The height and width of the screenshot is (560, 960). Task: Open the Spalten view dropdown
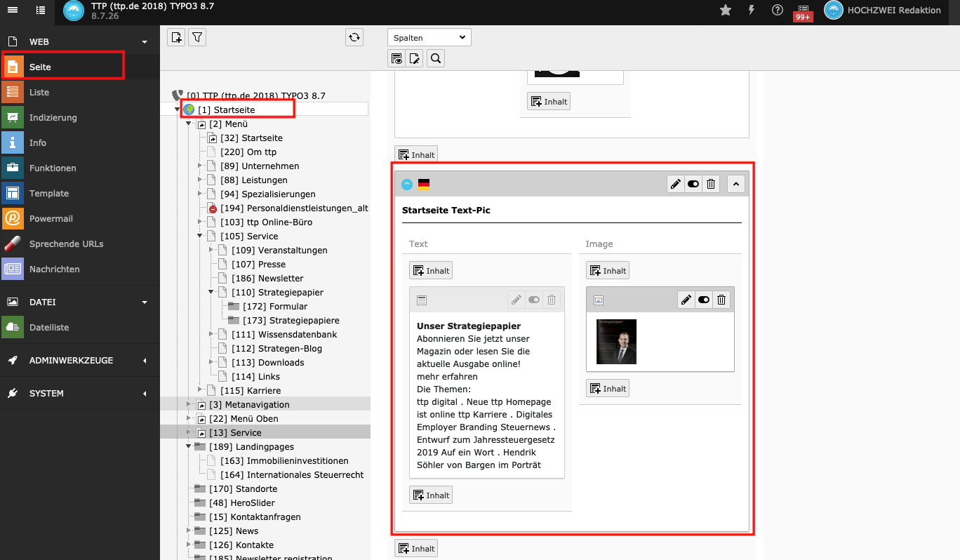coord(429,37)
